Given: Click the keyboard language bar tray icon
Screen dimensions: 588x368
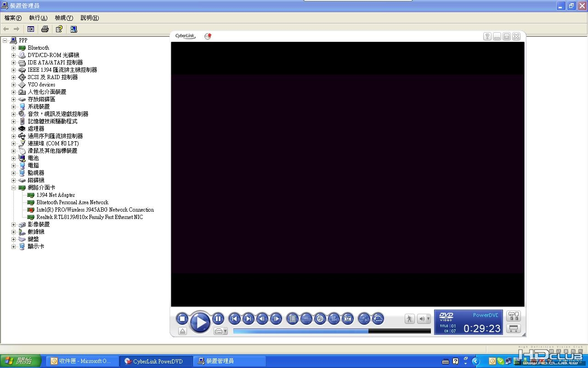Looking at the screenshot, I should (x=446, y=361).
